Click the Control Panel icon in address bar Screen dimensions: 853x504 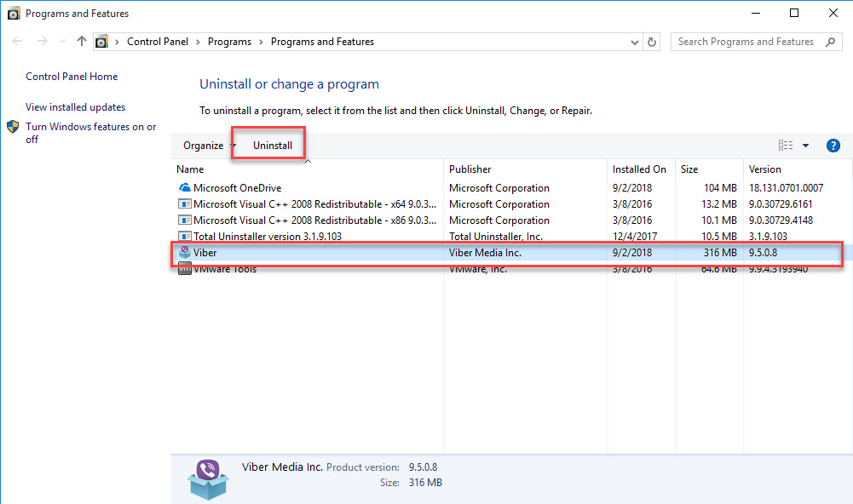[101, 42]
